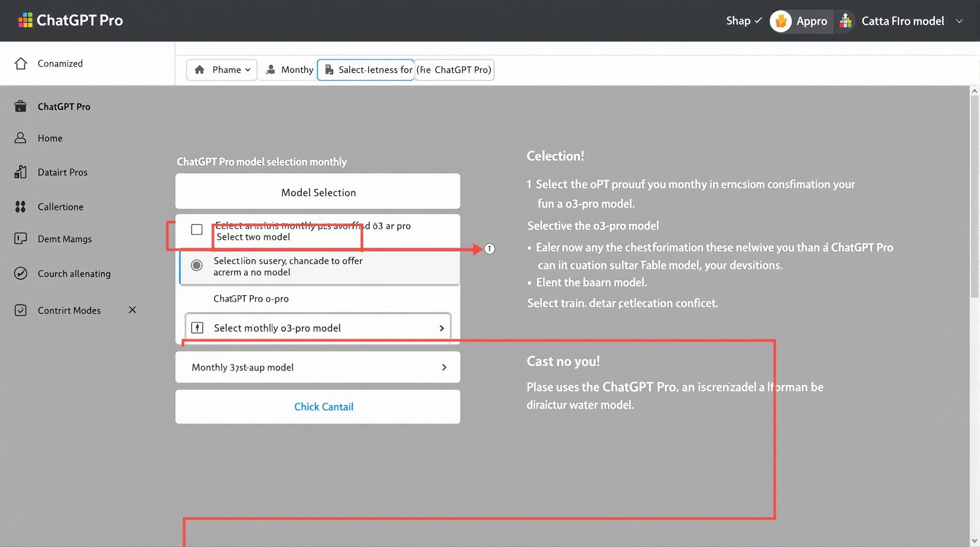Click the Courch allenating checkmark icon

(21, 273)
